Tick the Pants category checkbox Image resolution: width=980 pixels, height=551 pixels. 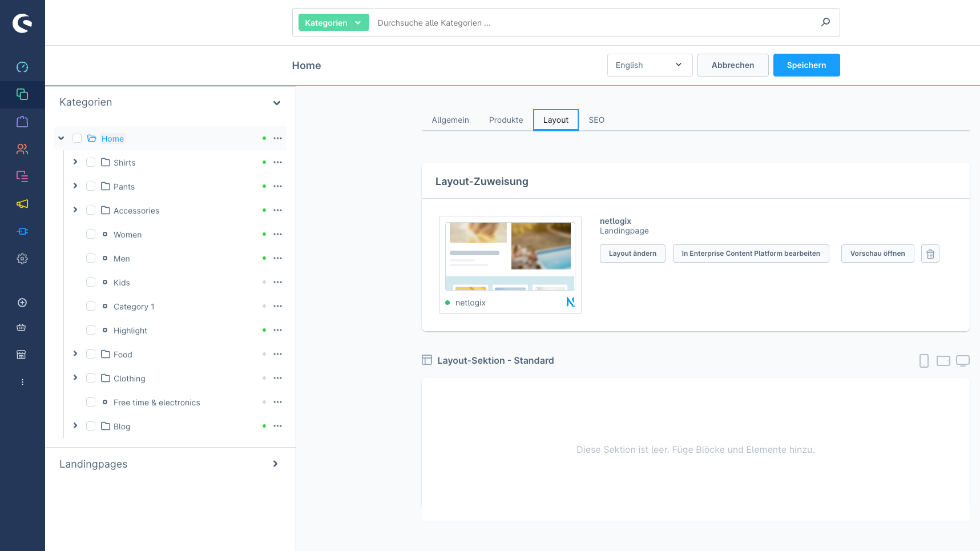91,186
